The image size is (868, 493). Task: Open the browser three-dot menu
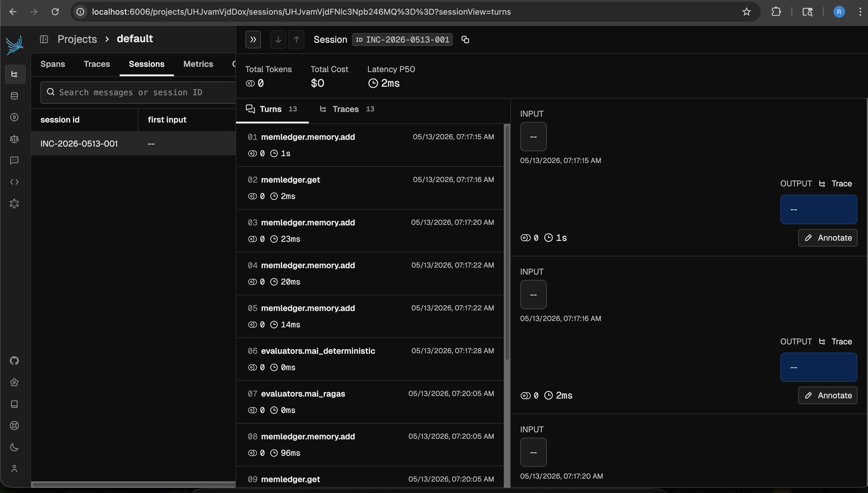click(860, 12)
